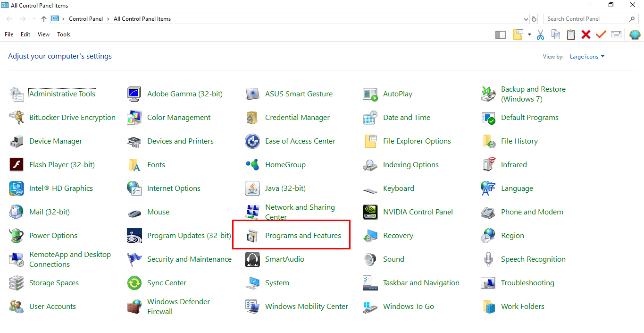Open the Windows Mobility Center link
This screenshot has width=644, height=333.
pyautogui.click(x=307, y=307)
